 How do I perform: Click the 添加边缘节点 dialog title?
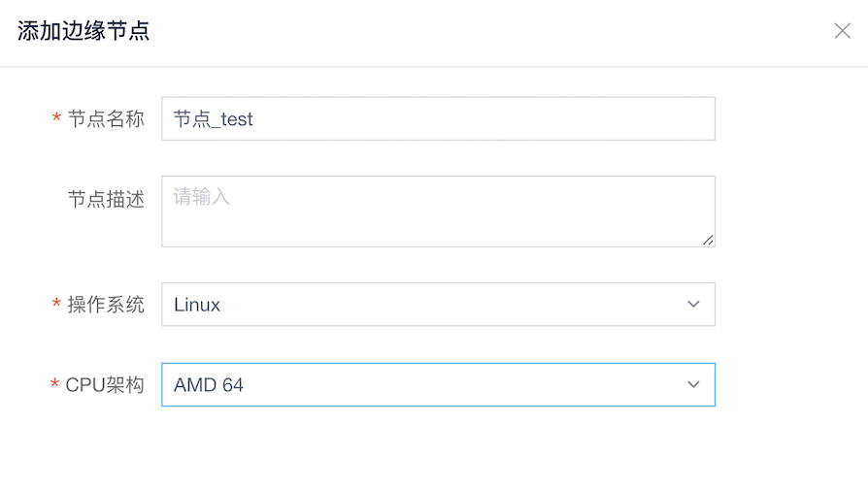point(83,31)
